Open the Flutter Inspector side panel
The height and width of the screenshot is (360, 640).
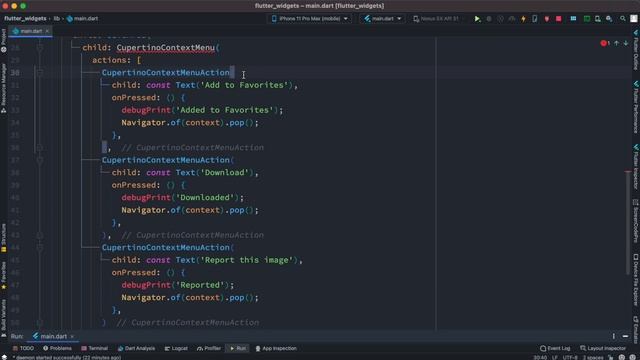point(636,166)
